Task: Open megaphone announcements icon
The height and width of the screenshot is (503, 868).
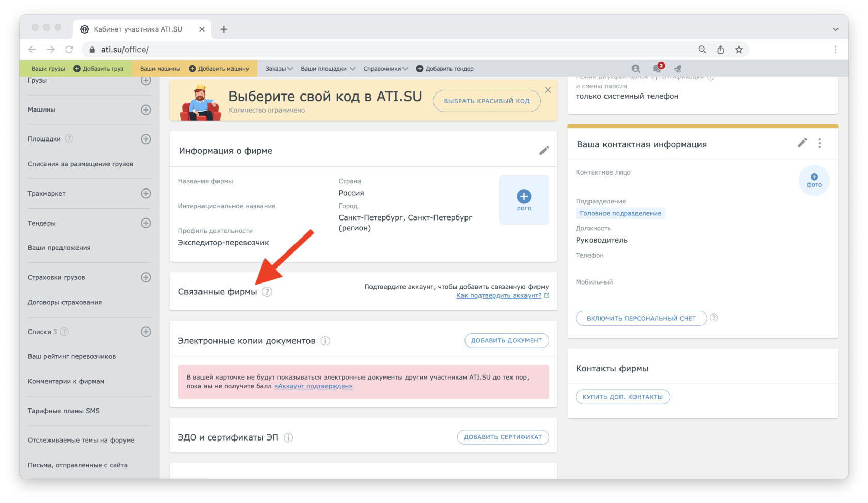Action: point(678,68)
